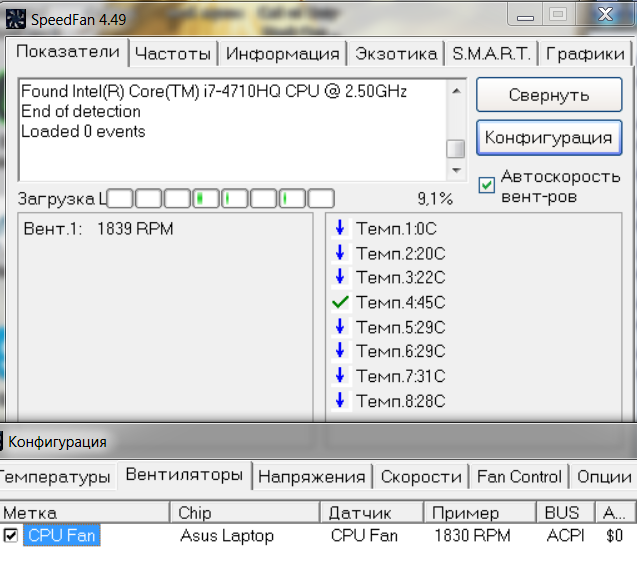Image resolution: width=637 pixels, height=575 pixels.
Task: Click the down arrow icon beside Темп.3
Action: coord(340,277)
